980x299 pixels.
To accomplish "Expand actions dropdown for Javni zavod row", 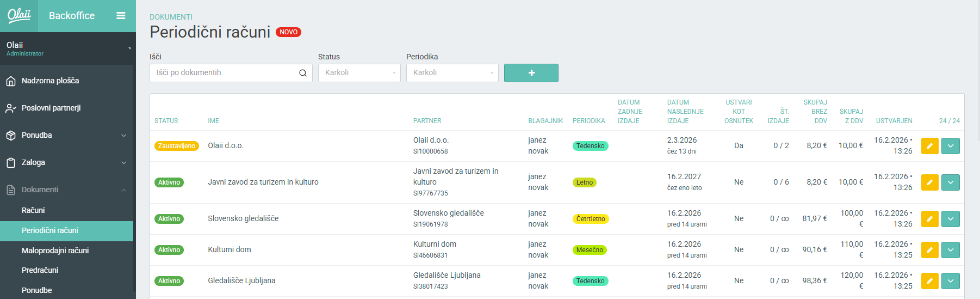I will pyautogui.click(x=950, y=182).
